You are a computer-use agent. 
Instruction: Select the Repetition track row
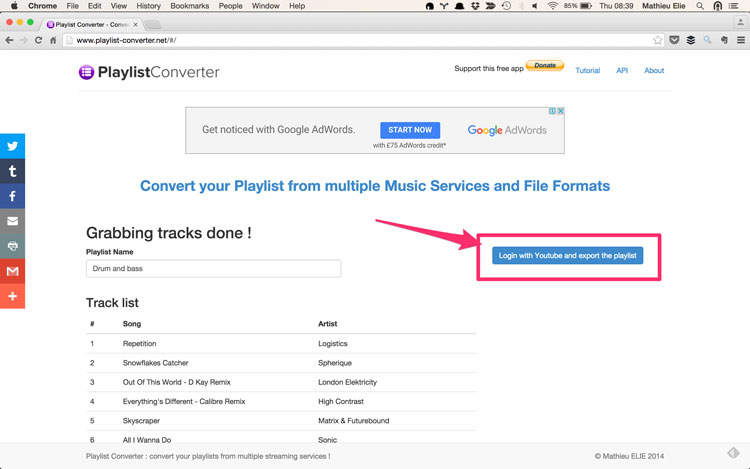(x=281, y=343)
